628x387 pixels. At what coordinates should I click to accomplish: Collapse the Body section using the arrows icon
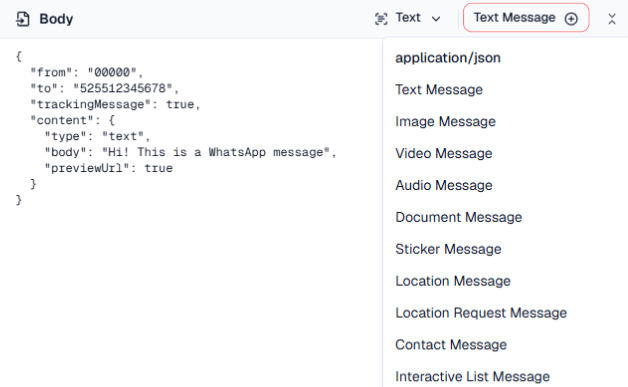(612, 19)
